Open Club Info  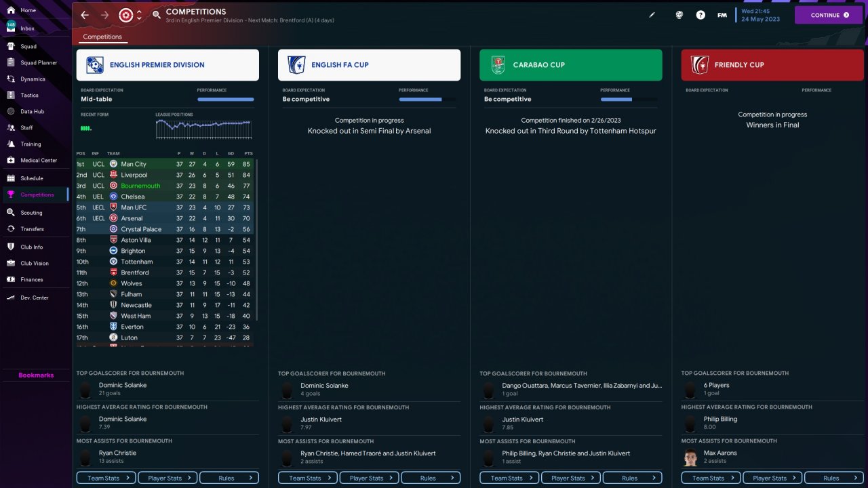click(31, 247)
